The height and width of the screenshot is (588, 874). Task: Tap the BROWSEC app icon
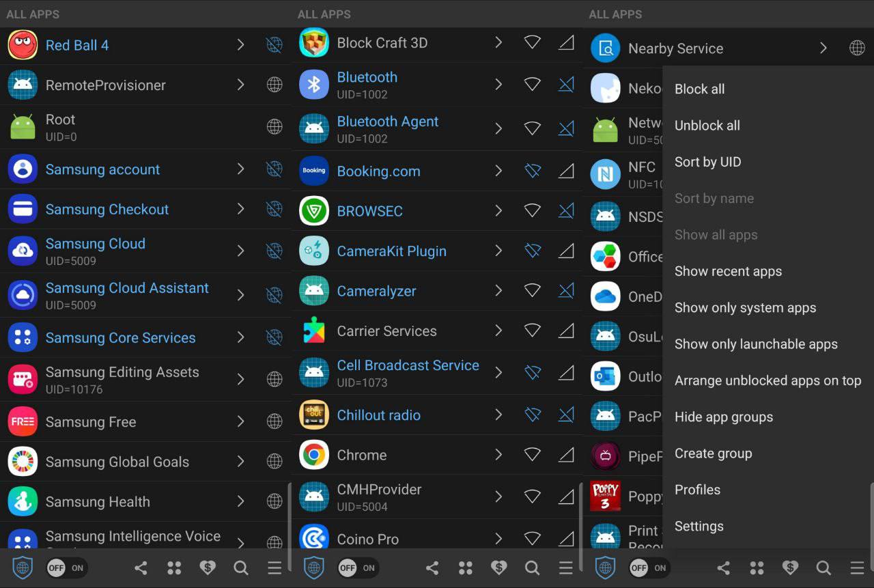click(x=314, y=211)
